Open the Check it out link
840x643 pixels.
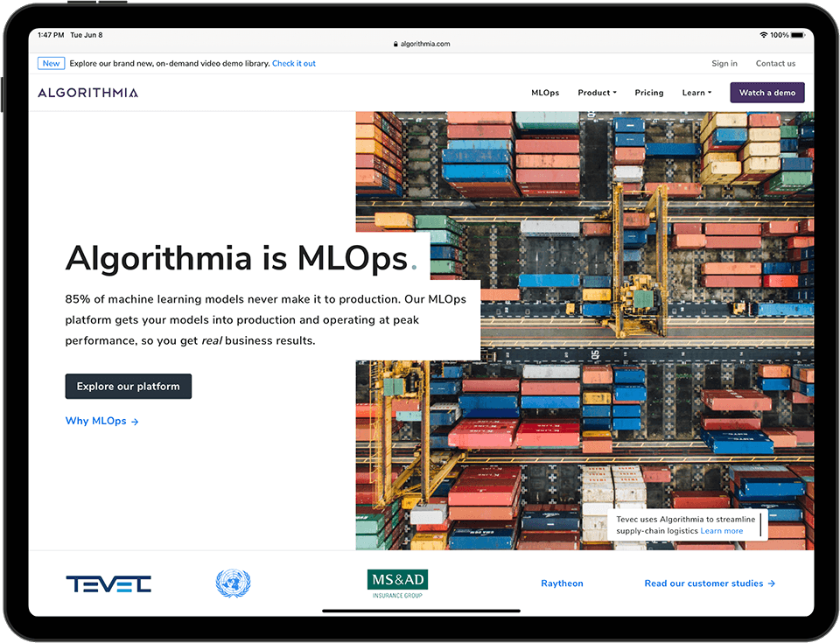(294, 63)
